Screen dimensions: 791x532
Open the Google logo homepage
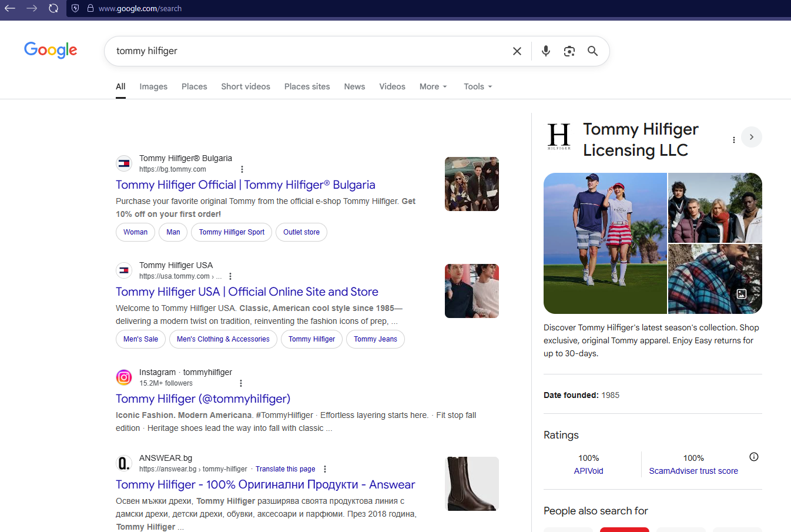[51, 51]
